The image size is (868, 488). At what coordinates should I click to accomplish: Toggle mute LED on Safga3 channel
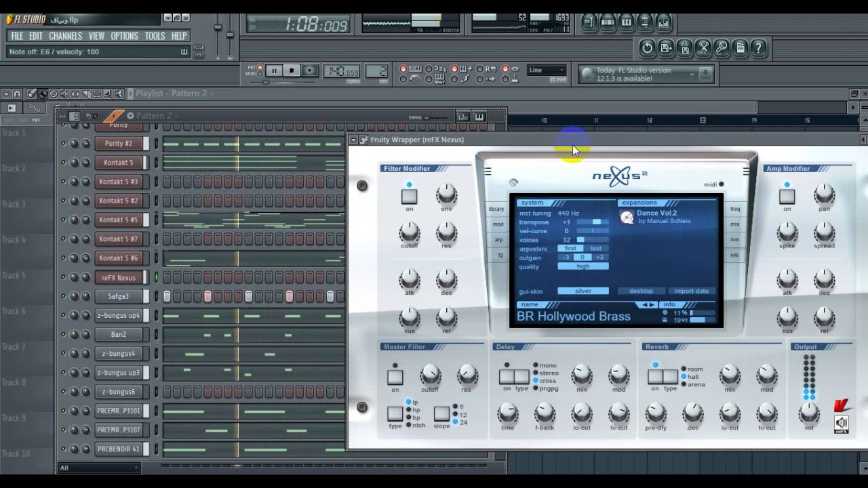[64, 296]
